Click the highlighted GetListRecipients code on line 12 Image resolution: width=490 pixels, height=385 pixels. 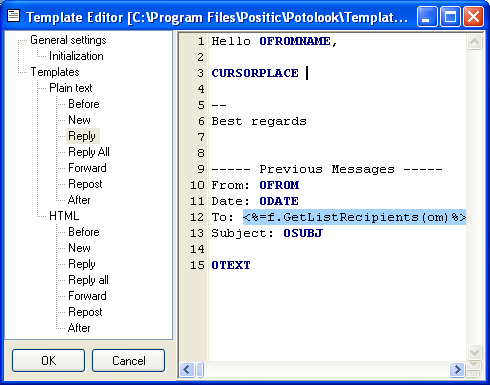354,217
